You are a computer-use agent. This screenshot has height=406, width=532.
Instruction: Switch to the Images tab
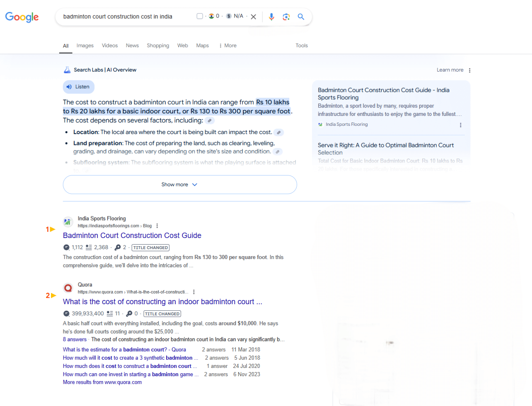click(85, 46)
